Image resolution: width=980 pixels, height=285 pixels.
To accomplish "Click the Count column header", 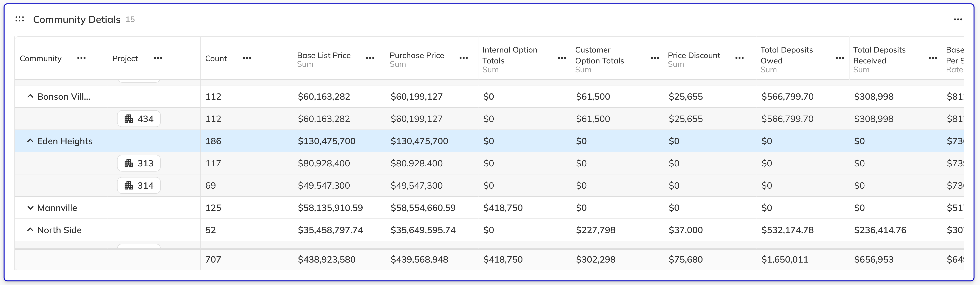I will [x=216, y=59].
